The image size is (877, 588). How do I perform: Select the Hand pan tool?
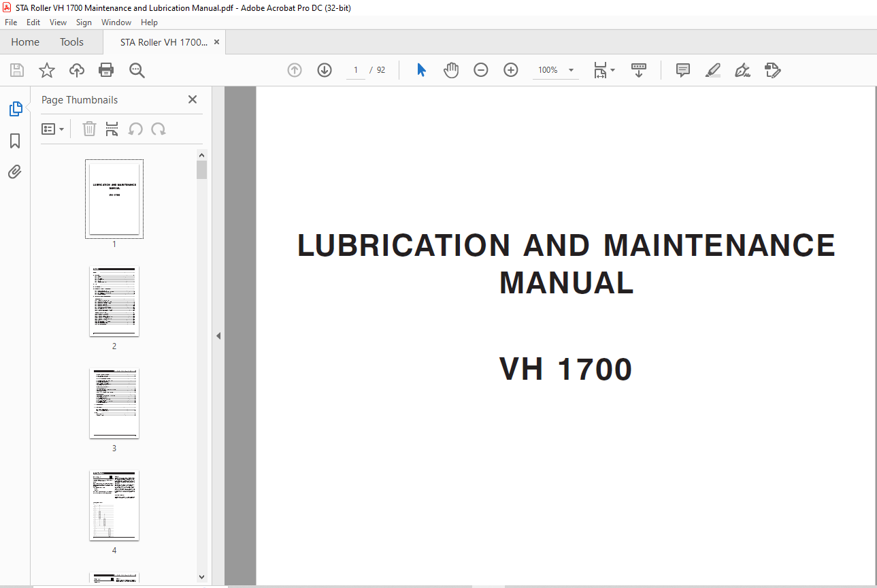(x=451, y=70)
